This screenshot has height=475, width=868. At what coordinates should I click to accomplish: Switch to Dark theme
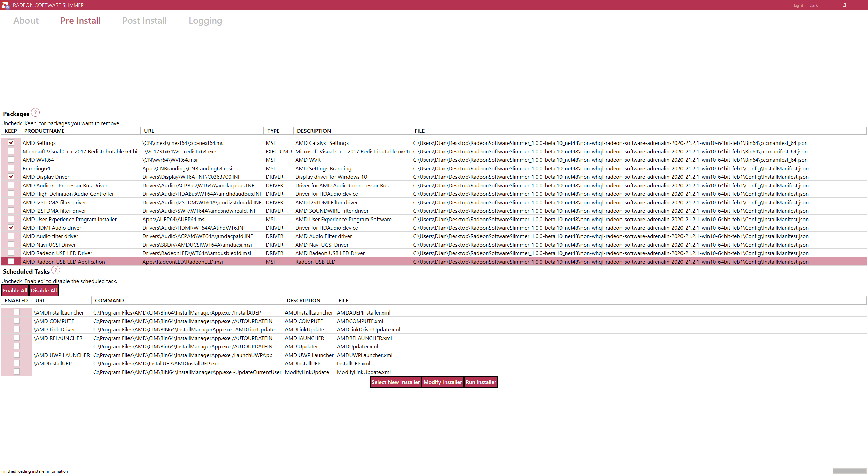(x=813, y=5)
